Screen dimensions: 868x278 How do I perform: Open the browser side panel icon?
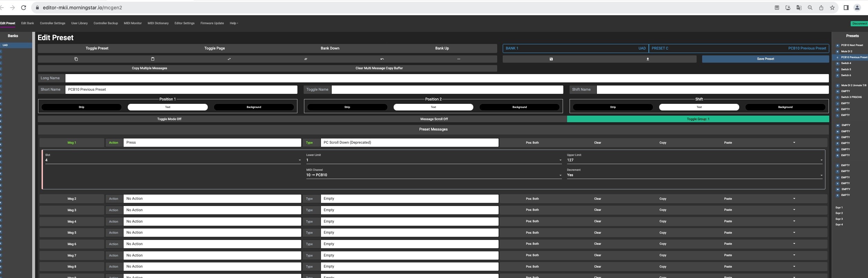(x=846, y=8)
